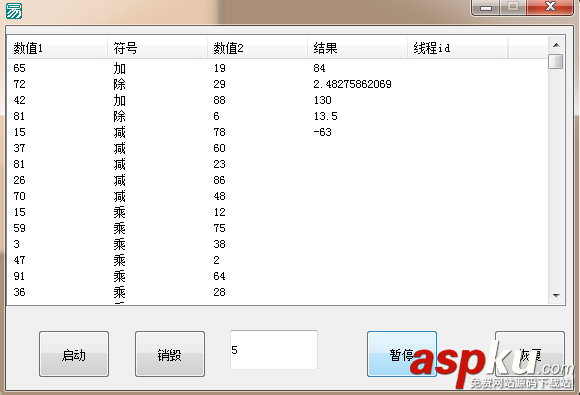Select the row with 数值1 value 26

(277, 180)
